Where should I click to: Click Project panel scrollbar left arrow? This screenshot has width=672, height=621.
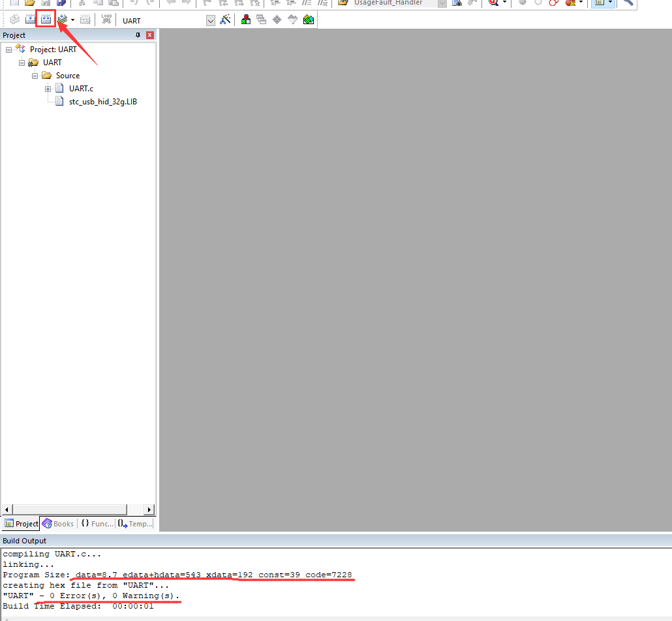(x=7, y=509)
